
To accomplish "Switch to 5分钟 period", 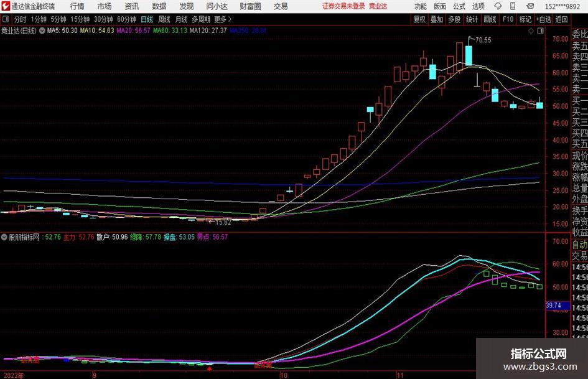I will [x=58, y=19].
